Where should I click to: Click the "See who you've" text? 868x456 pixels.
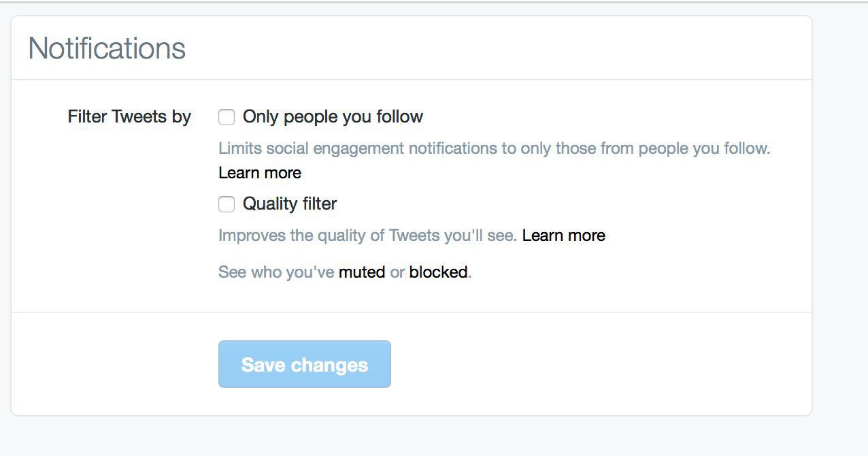[x=276, y=272]
